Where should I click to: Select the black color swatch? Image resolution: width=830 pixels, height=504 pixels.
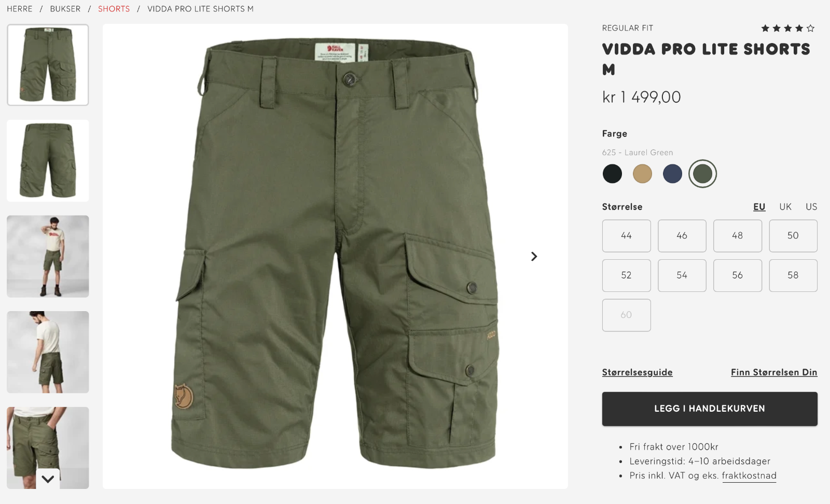click(612, 174)
